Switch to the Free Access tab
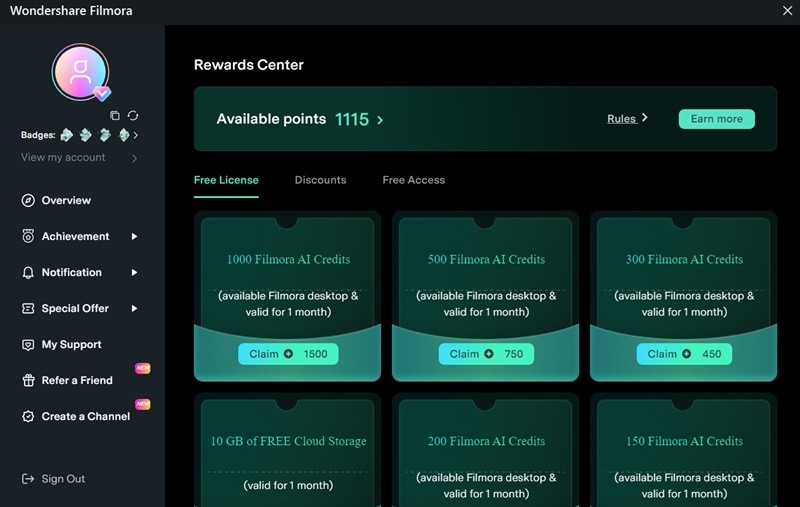The image size is (800, 507). coord(414,180)
